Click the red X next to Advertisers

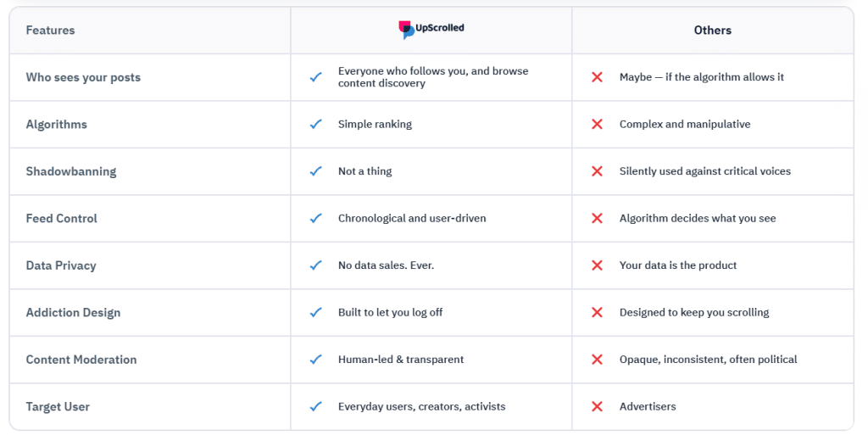point(597,407)
